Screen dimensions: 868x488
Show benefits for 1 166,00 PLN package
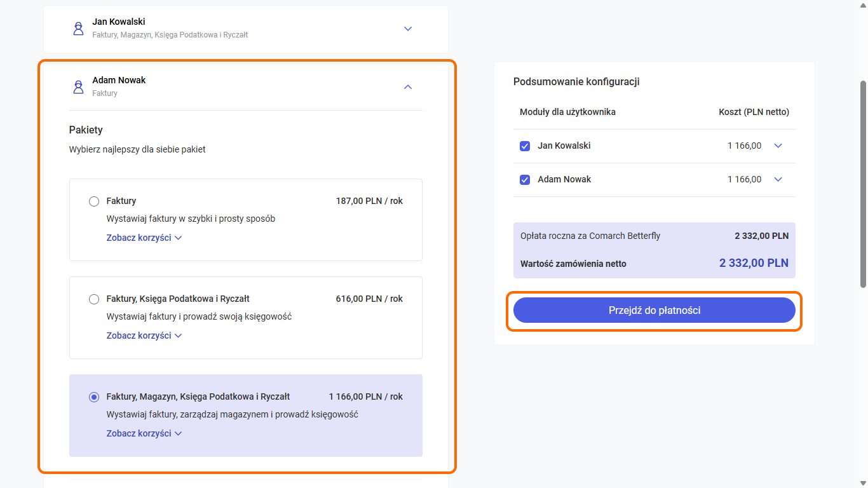(x=139, y=433)
